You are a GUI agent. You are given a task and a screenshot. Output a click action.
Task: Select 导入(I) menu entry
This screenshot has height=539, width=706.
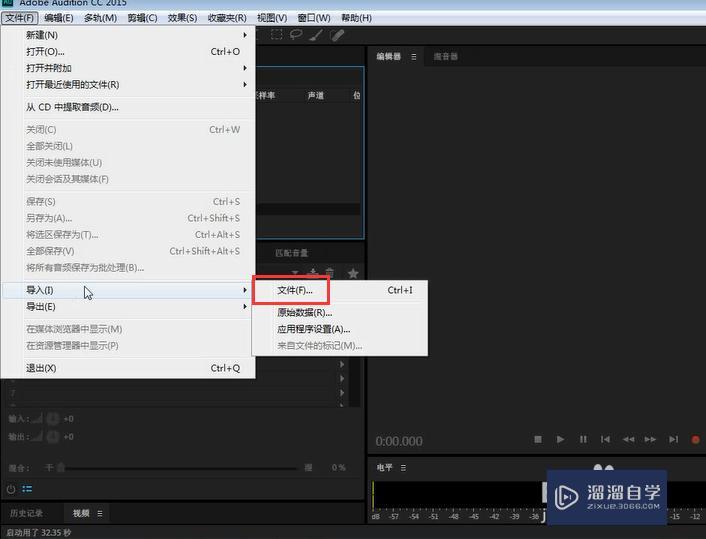click(128, 290)
